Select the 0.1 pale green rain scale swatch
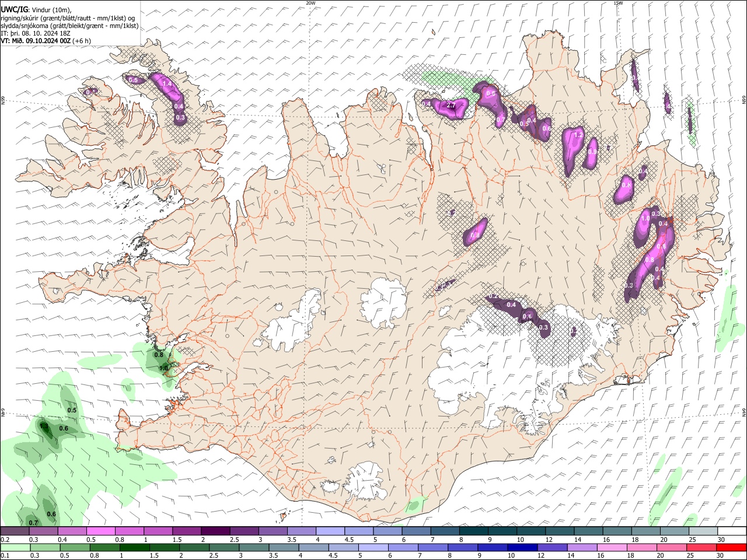 tap(15, 547)
